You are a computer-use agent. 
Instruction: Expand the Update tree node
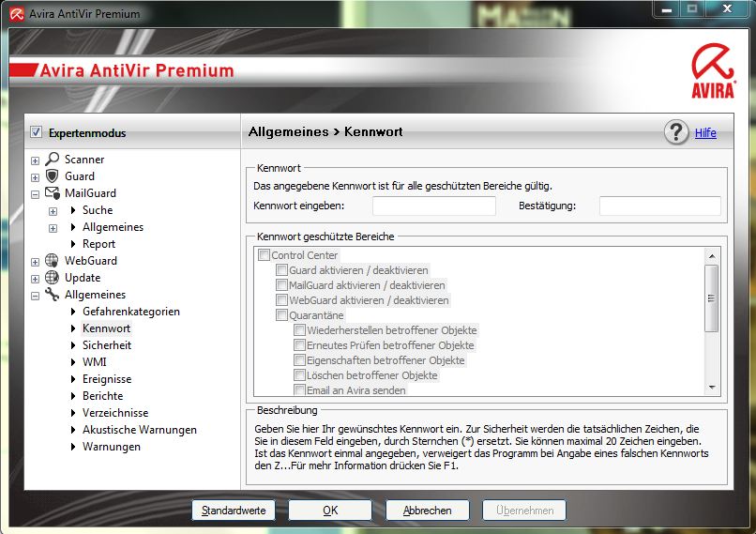[36, 279]
